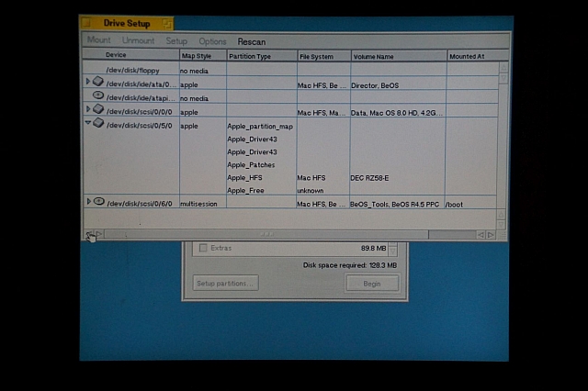Select the Apple_HFS partition row
The height and width of the screenshot is (391, 588).
[244, 177]
